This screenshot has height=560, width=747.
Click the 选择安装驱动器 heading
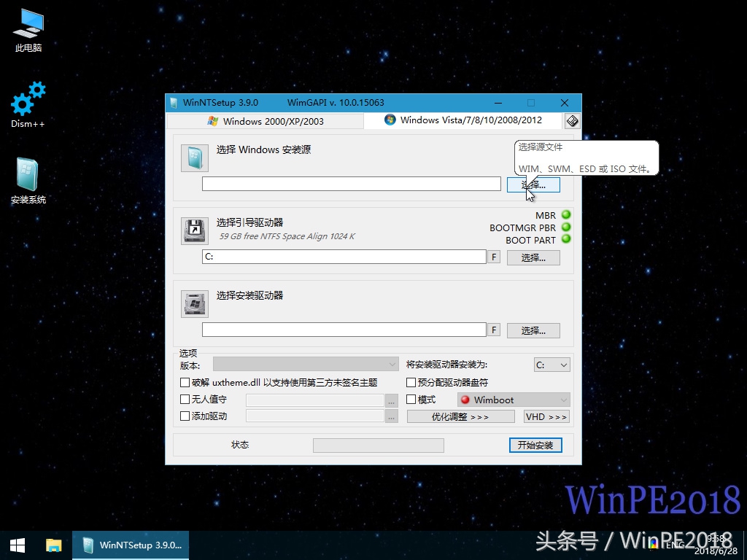[x=249, y=295]
